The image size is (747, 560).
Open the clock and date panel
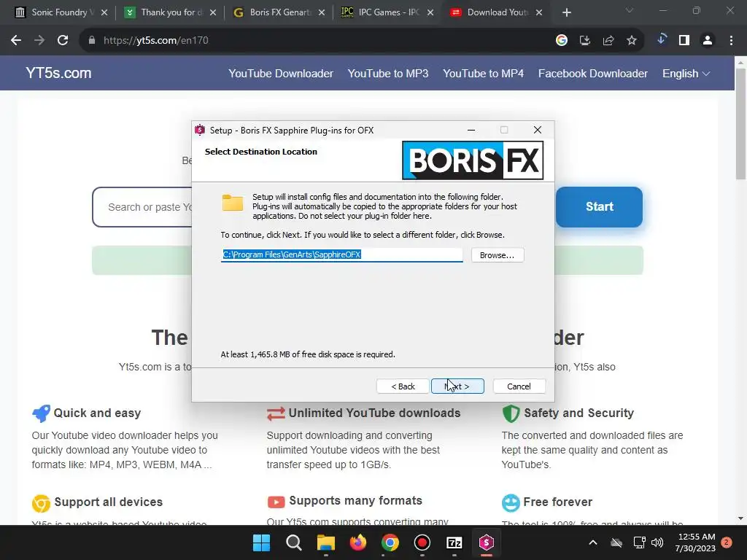coord(695,542)
